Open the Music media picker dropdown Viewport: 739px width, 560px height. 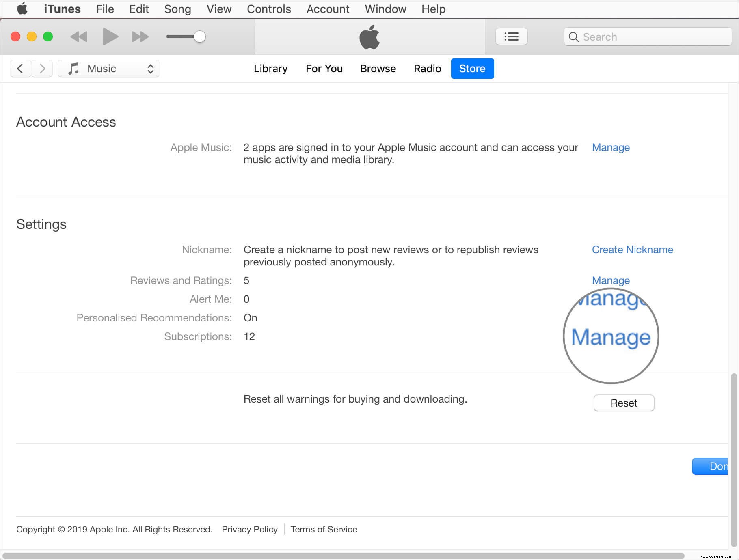coord(109,69)
